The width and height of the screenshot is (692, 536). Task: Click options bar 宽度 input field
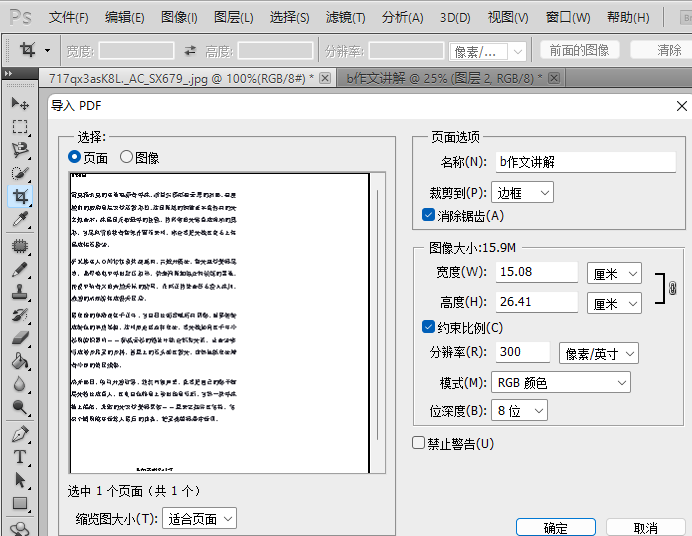136,51
